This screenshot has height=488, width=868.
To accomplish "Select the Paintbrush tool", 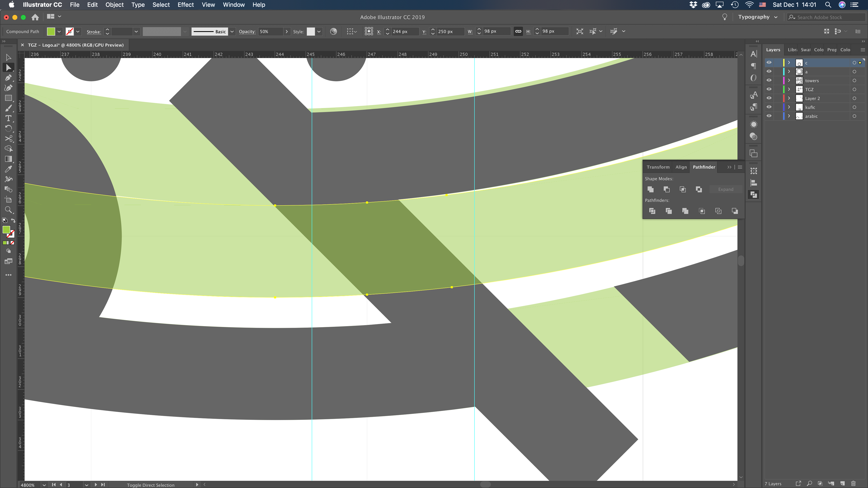I will (x=8, y=108).
